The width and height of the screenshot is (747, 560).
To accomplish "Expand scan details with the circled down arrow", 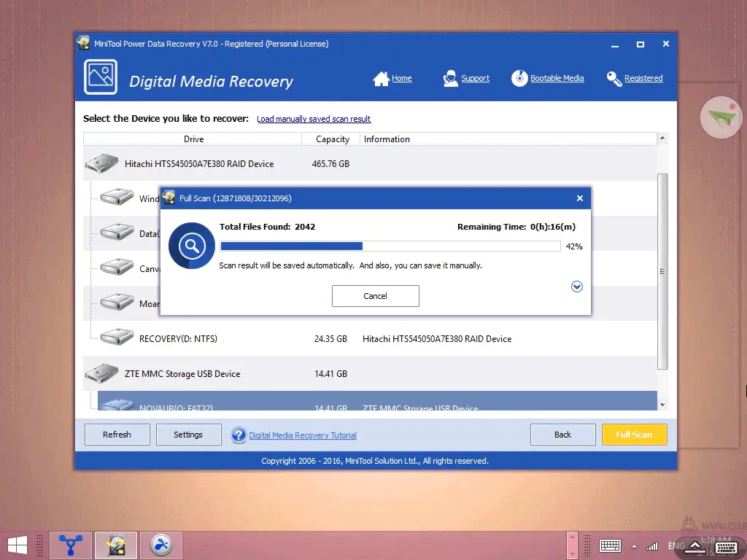I will point(576,286).
